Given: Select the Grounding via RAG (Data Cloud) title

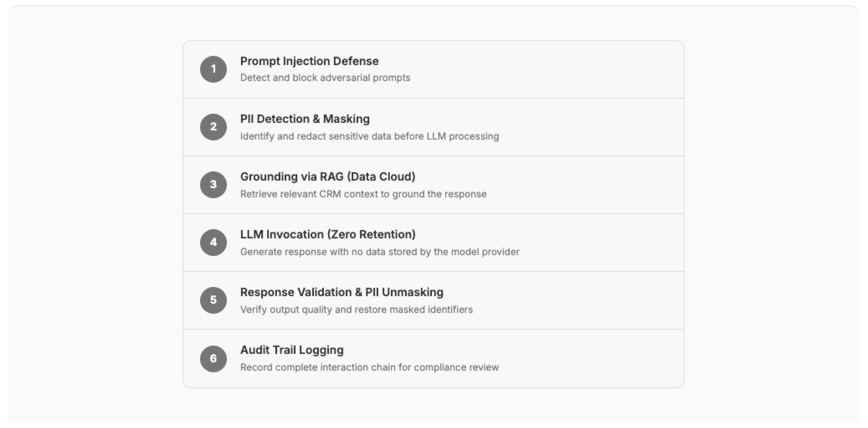Looking at the screenshot, I should tap(327, 176).
